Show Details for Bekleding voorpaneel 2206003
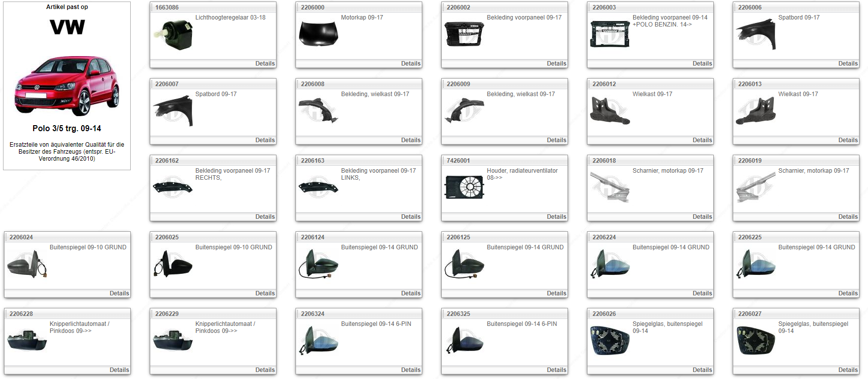The width and height of the screenshot is (868, 379). (x=702, y=64)
